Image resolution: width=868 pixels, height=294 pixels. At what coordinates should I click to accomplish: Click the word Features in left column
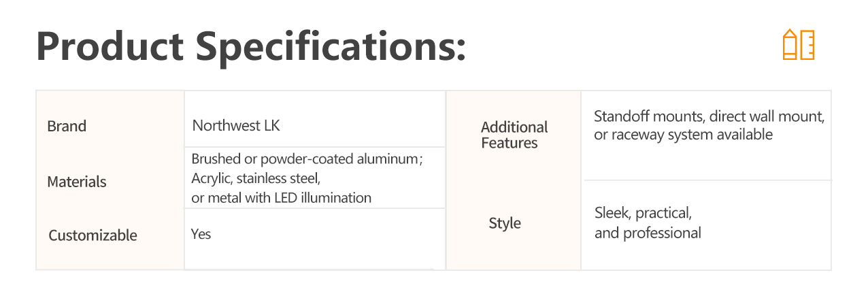510,143
